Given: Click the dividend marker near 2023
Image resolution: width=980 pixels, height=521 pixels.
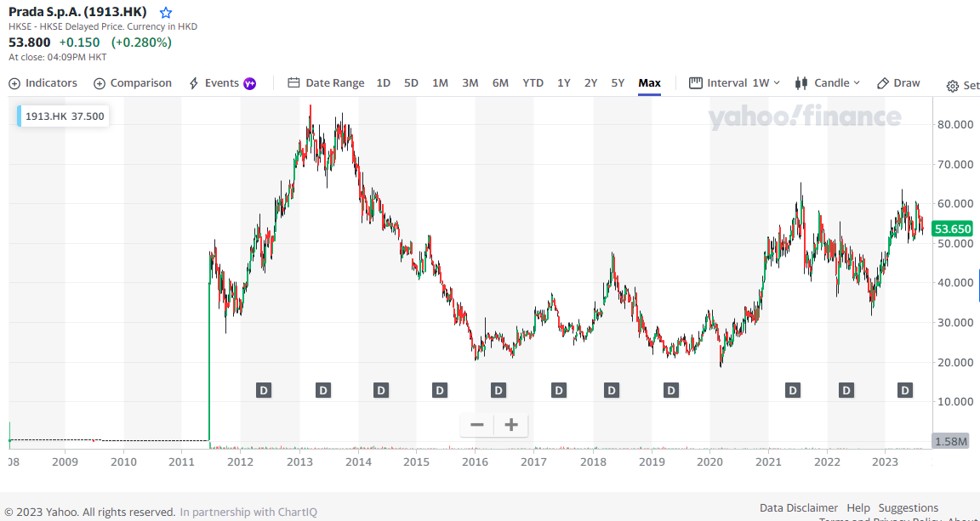Looking at the screenshot, I should (x=905, y=390).
